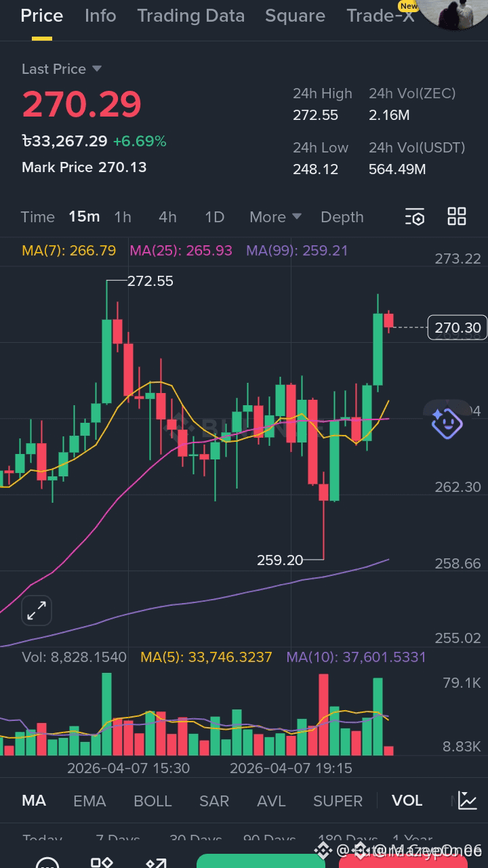This screenshot has width=488, height=868.
Task: Toggle the EMA indicator
Action: 89,801
